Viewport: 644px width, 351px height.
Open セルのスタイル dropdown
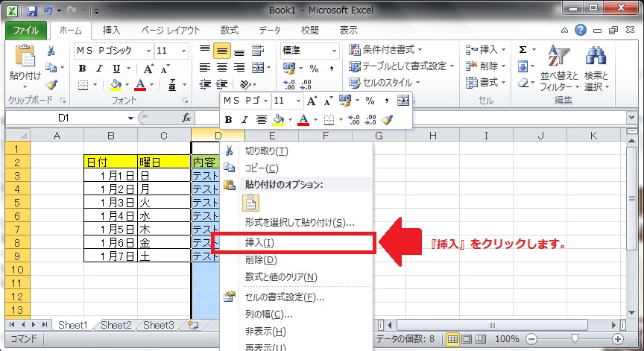(x=385, y=83)
